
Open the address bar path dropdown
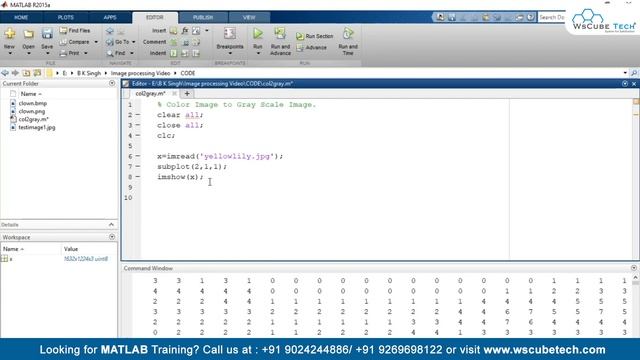(x=625, y=73)
